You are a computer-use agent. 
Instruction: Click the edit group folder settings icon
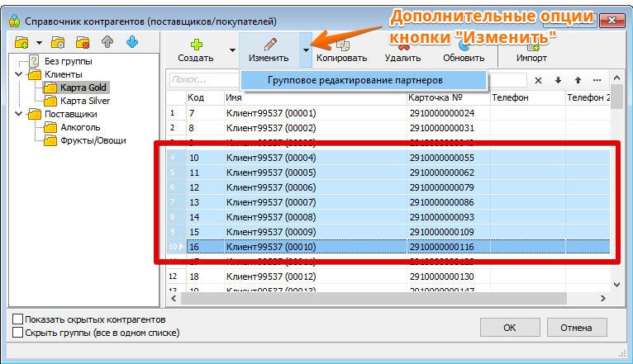58,42
